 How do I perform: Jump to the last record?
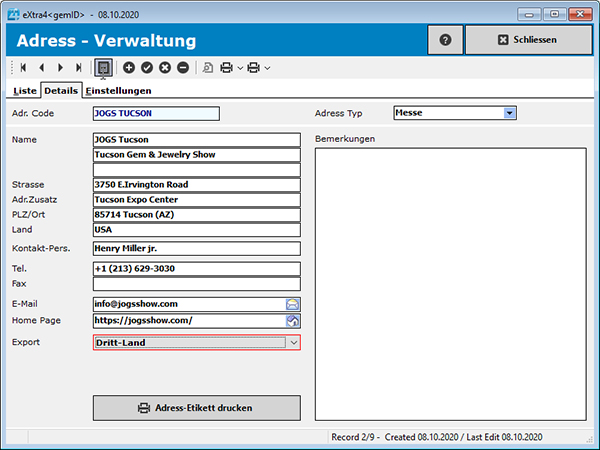tap(78, 67)
